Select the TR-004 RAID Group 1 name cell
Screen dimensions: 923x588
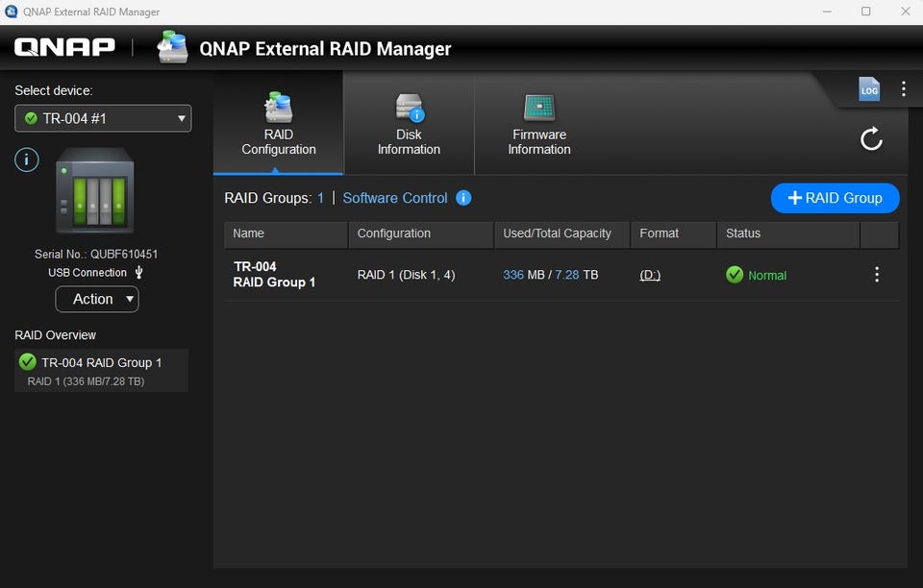tap(274, 275)
